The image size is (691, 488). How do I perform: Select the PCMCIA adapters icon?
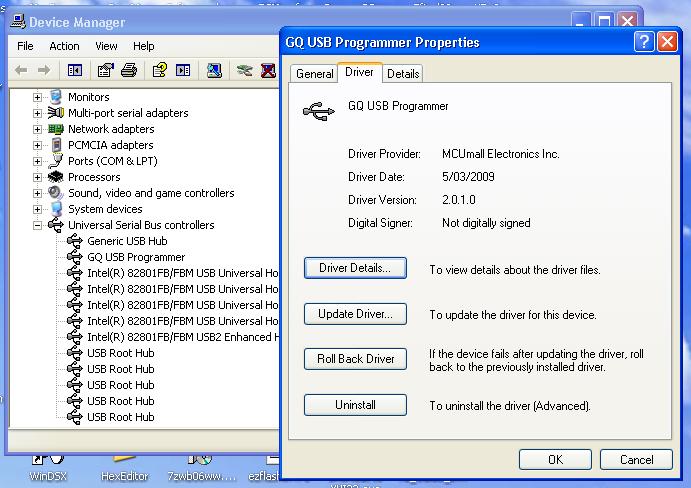[56, 145]
